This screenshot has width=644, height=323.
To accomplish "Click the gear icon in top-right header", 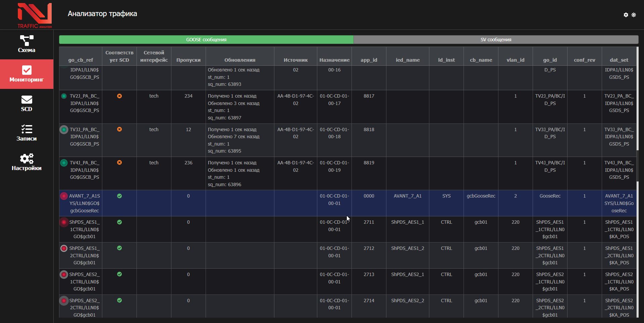I will (x=626, y=15).
